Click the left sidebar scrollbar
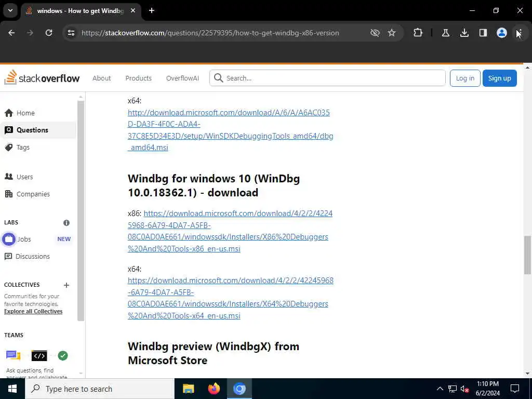 click(x=81, y=210)
